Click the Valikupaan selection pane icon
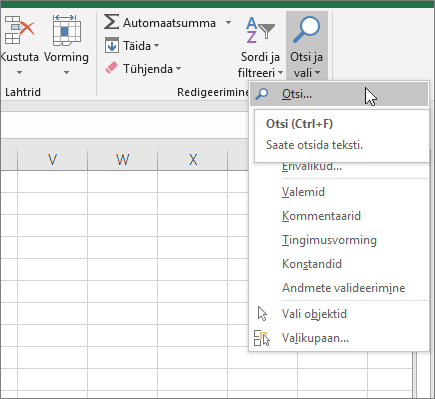This screenshot has height=399, width=435. point(262,338)
